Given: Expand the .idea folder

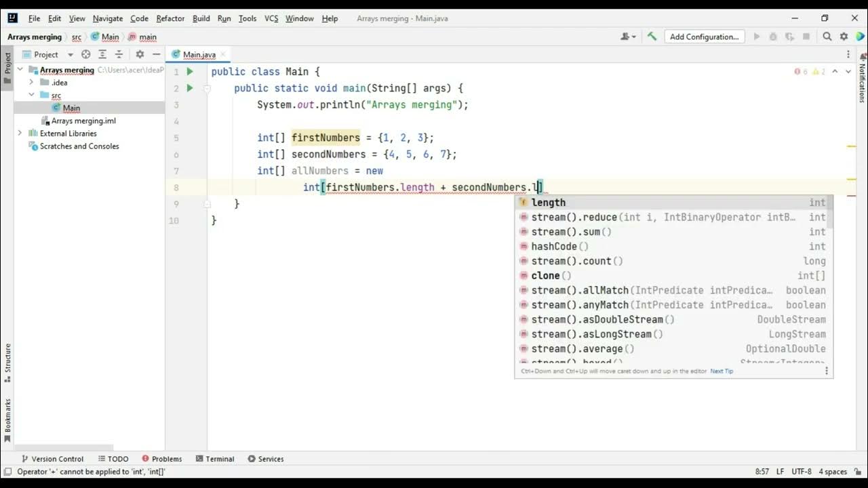Looking at the screenshot, I should 32,83.
